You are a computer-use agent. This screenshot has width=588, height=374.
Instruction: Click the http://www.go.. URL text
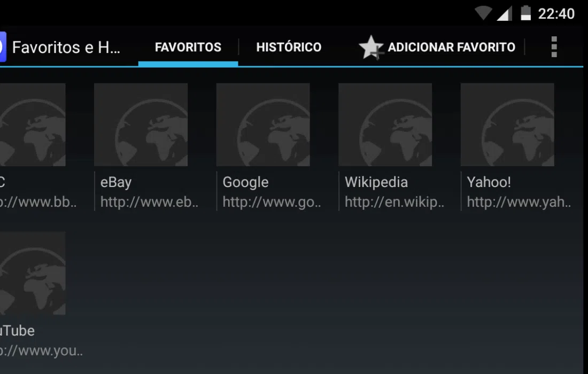click(x=272, y=202)
